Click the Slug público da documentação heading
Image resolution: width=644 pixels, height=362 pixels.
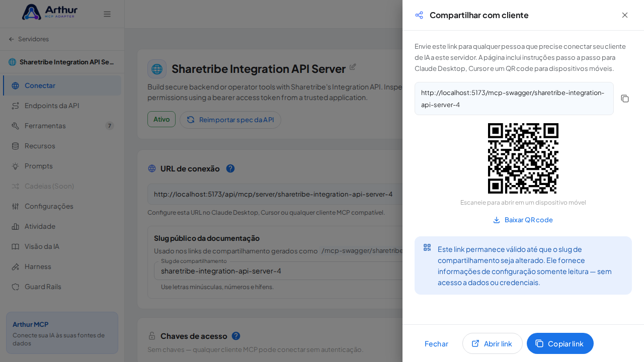point(207,238)
